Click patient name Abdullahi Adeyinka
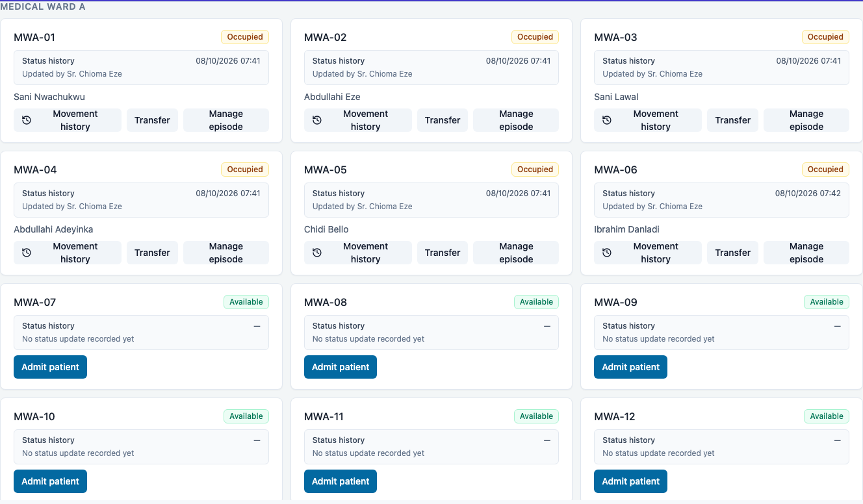863x504 pixels. [x=53, y=229]
